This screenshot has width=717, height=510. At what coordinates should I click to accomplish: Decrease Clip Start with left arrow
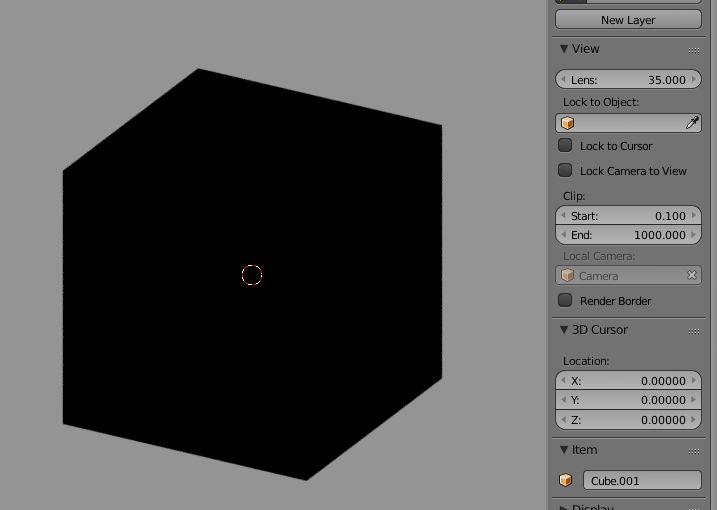(x=563, y=215)
